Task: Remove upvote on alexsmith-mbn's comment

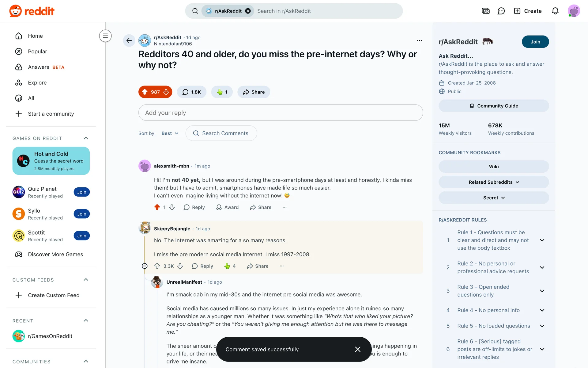Action: coord(157,207)
